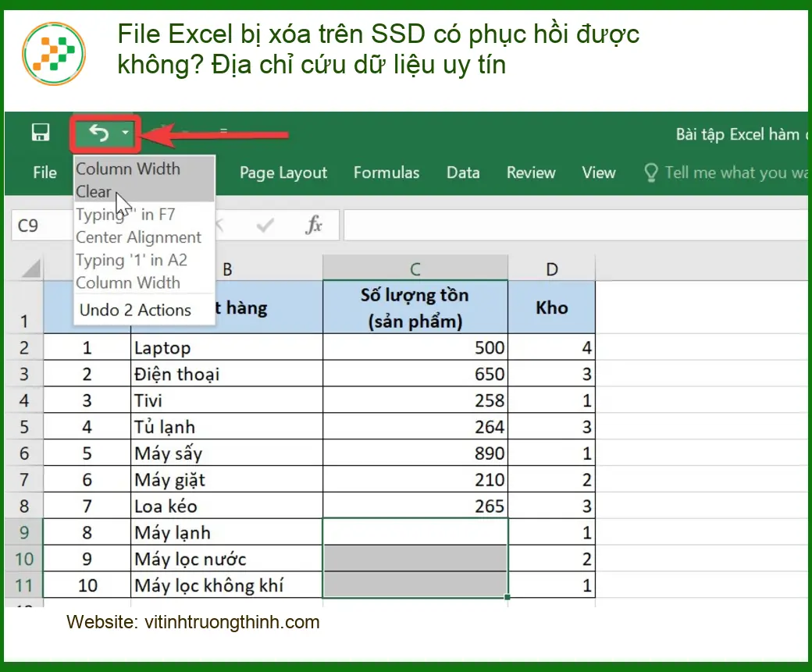This screenshot has width=812, height=672.
Task: Click the cell with value 890
Action: click(415, 453)
